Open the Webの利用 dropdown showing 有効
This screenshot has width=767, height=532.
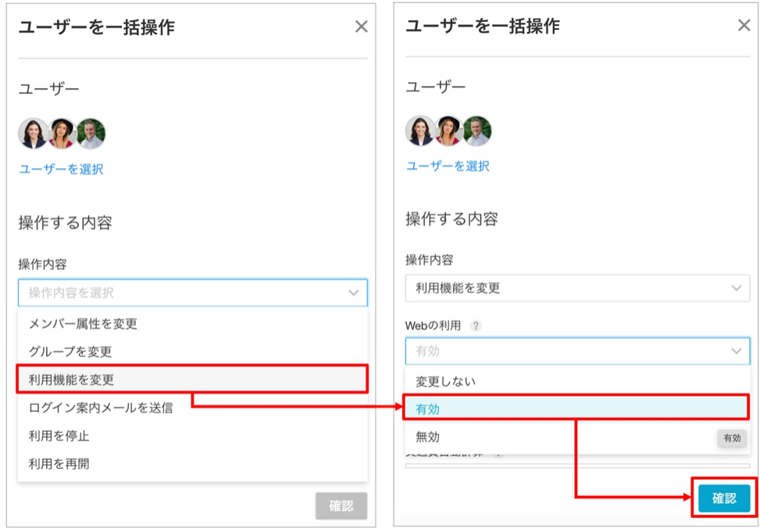pyautogui.click(x=577, y=351)
